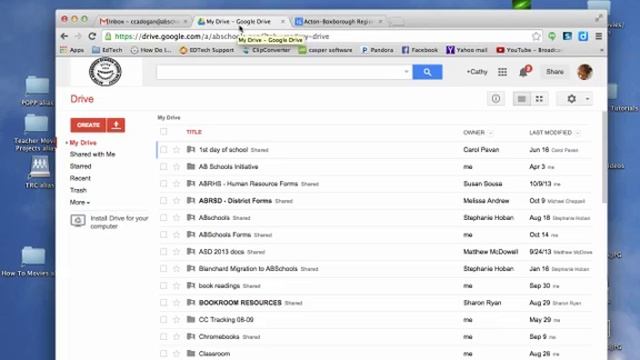Screen dimensions: 640x360
Task: Show details info icon
Action: click(496, 99)
